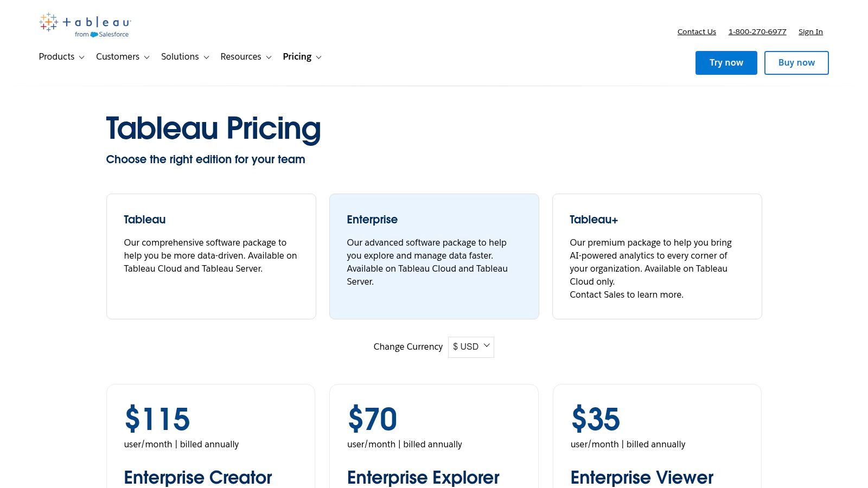Viewport: 868px width, 488px height.
Task: Open the Resources navigation menu
Action: [241, 57]
